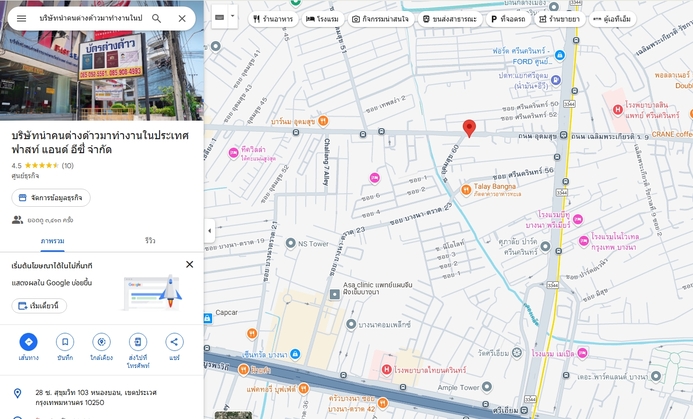Click the โรงพยาบาลสัตว์ hospital marker
This screenshot has height=419, width=693.
coord(617,110)
